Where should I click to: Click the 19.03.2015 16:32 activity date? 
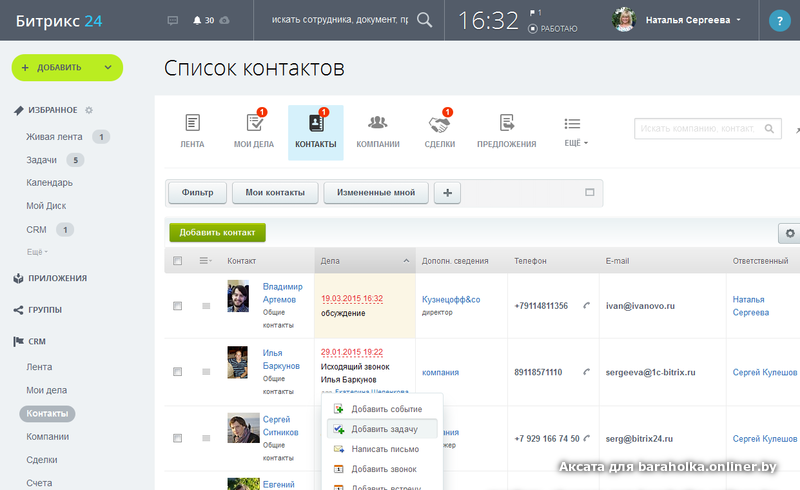(352, 298)
